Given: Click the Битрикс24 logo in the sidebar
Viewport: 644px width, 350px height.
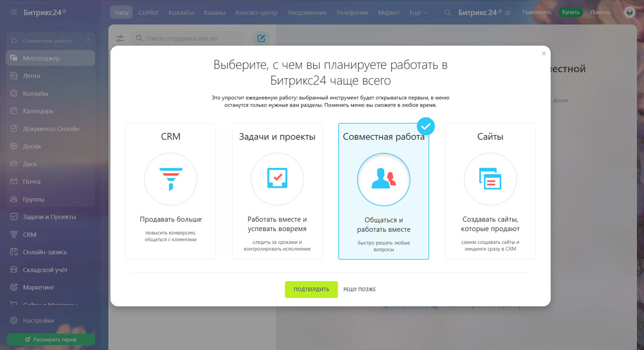Looking at the screenshot, I should [44, 12].
